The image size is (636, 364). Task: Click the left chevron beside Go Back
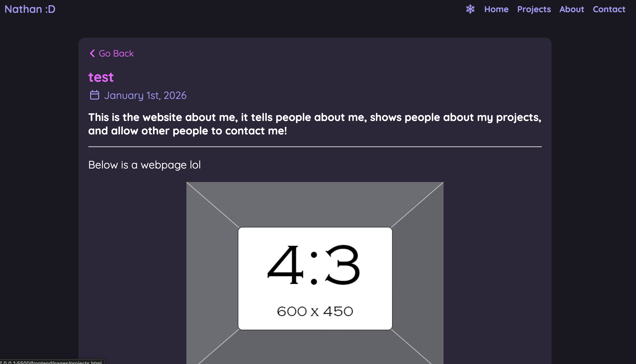pos(92,53)
